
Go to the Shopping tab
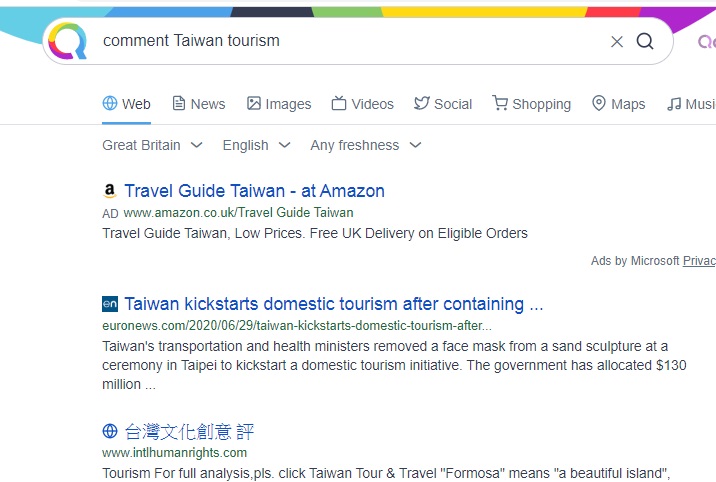(531, 104)
